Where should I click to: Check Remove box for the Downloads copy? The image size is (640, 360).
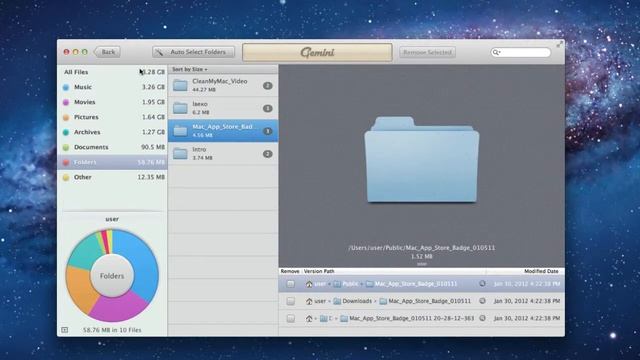coord(290,301)
